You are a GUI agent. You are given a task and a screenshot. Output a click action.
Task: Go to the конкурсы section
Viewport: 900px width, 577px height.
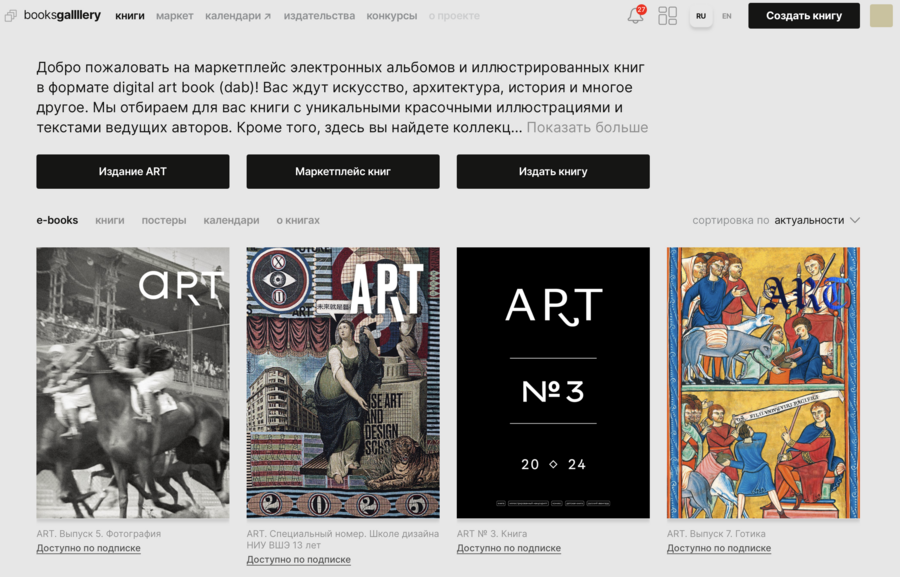point(391,16)
